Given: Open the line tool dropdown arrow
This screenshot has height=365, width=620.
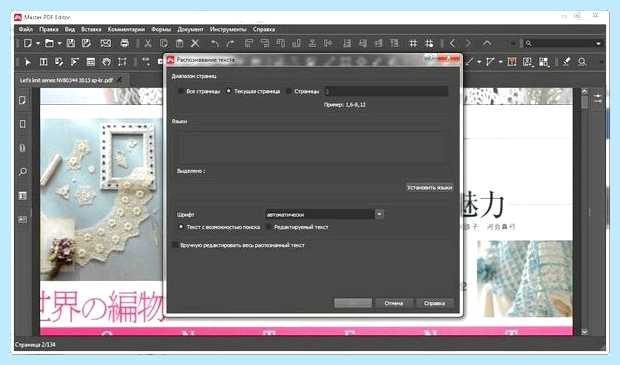Looking at the screenshot, I should click(x=479, y=62).
